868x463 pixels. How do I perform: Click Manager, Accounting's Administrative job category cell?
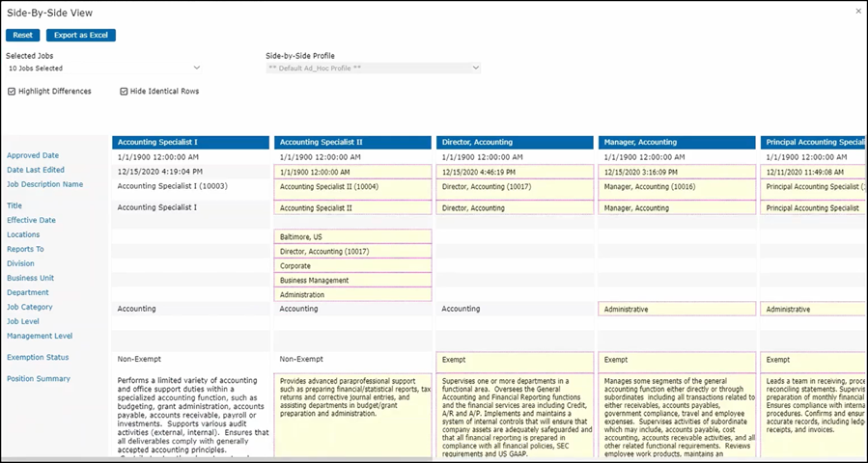click(x=677, y=310)
